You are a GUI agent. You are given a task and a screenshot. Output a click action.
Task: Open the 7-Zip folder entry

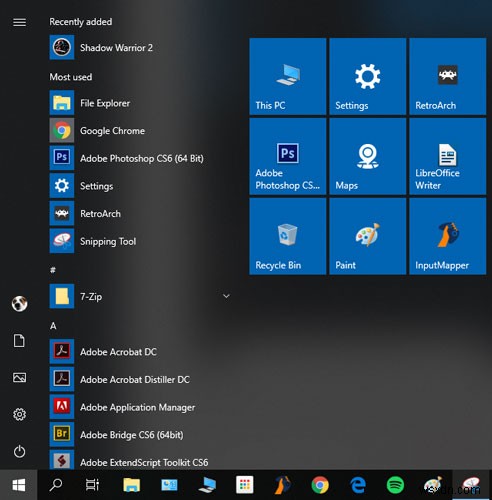[140, 296]
